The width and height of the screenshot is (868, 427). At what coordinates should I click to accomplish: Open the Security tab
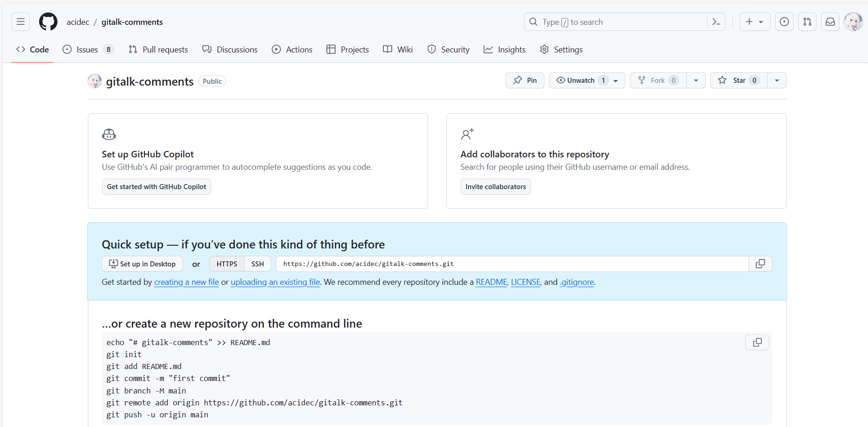[448, 49]
